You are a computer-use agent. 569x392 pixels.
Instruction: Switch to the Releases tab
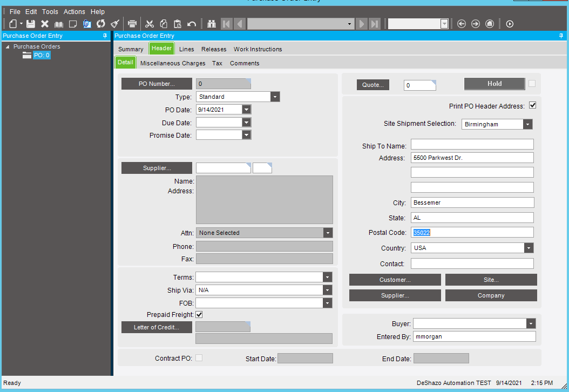(214, 49)
